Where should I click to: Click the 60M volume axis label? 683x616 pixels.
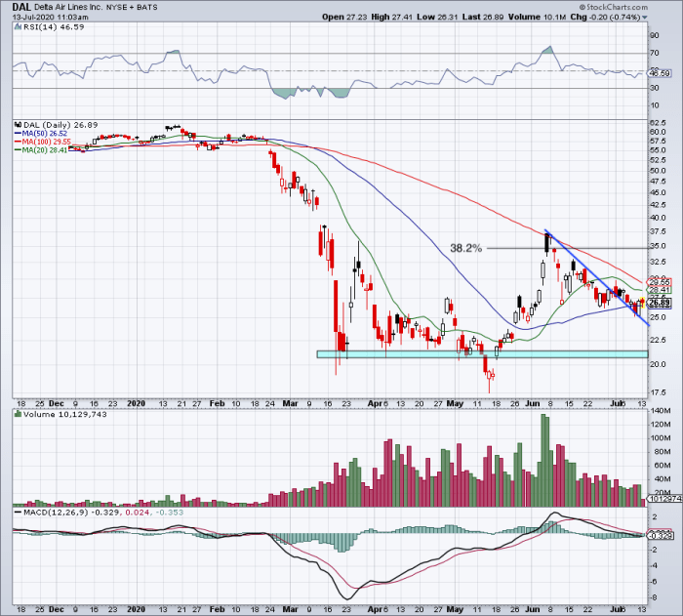662,465
